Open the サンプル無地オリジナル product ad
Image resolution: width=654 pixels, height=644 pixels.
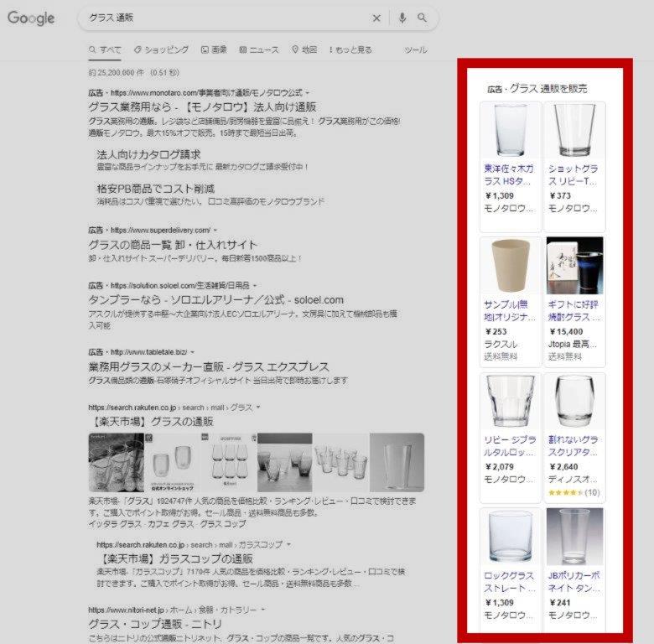[x=510, y=311]
